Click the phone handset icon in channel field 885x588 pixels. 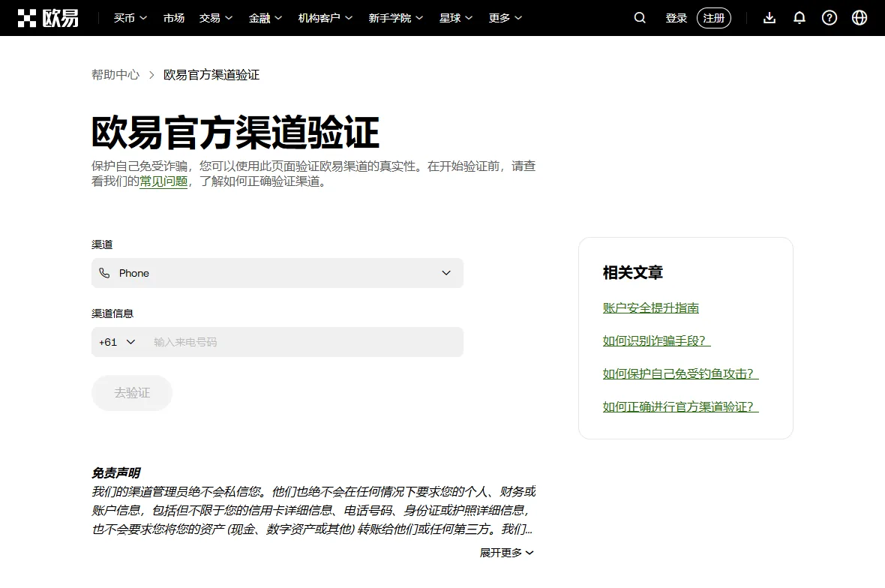104,273
